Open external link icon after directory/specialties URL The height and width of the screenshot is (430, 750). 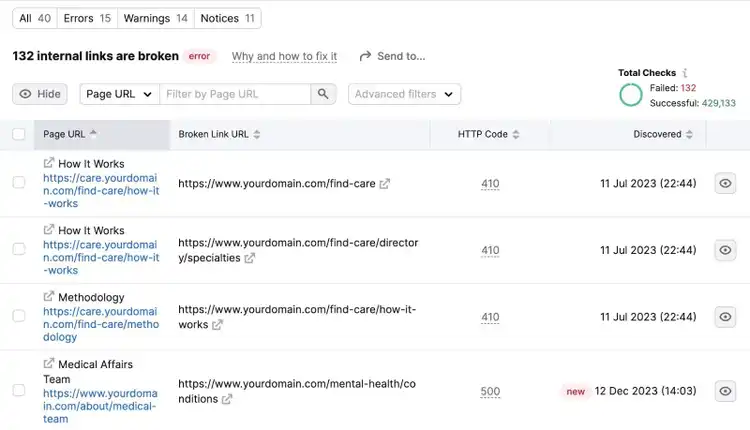tap(250, 258)
